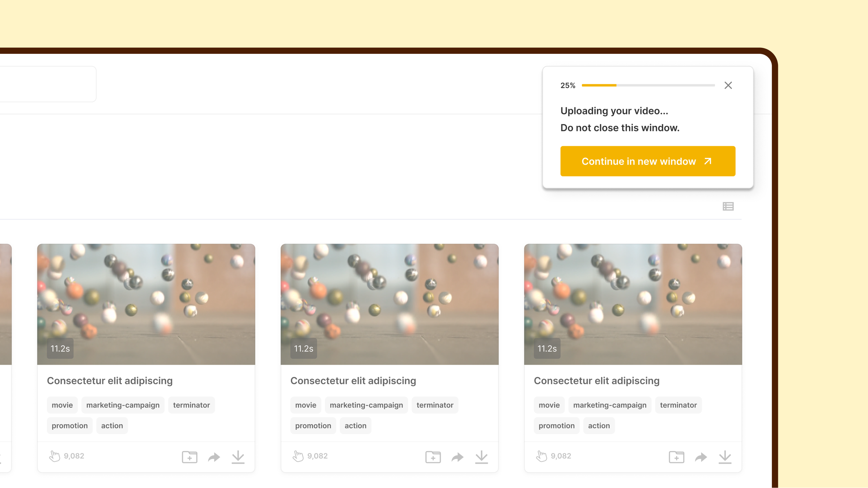Select 'action' tag on the middle card
Screen dimensions: 868x488
click(356, 425)
